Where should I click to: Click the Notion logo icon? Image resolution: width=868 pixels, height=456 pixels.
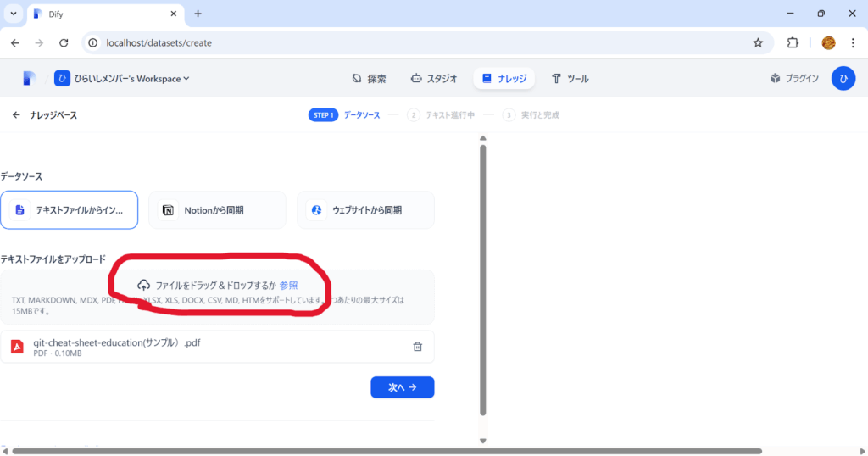click(x=168, y=210)
